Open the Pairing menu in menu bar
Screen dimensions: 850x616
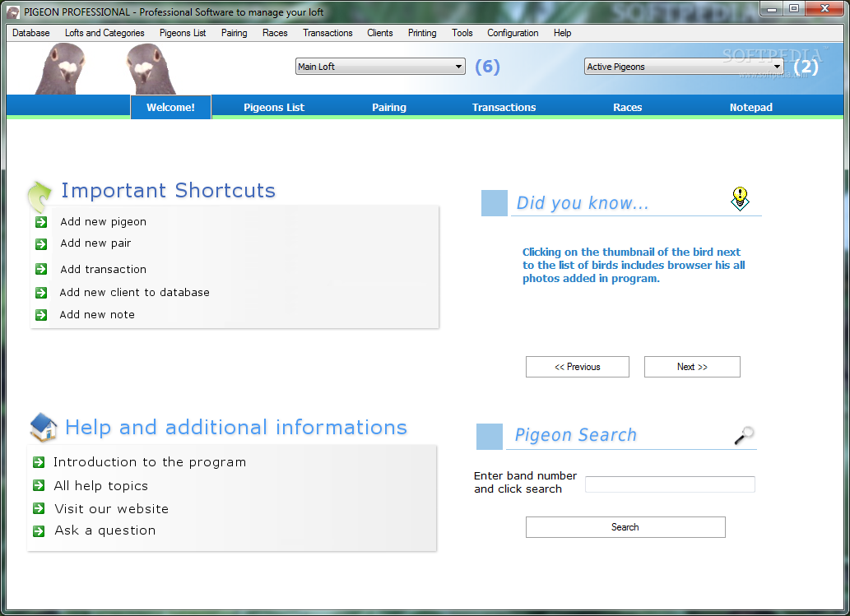(x=235, y=33)
